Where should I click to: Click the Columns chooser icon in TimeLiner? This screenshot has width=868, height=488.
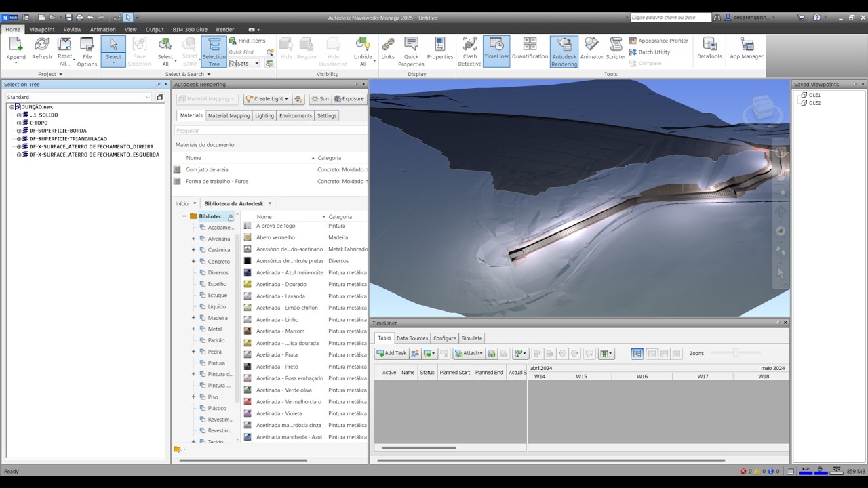coord(606,353)
